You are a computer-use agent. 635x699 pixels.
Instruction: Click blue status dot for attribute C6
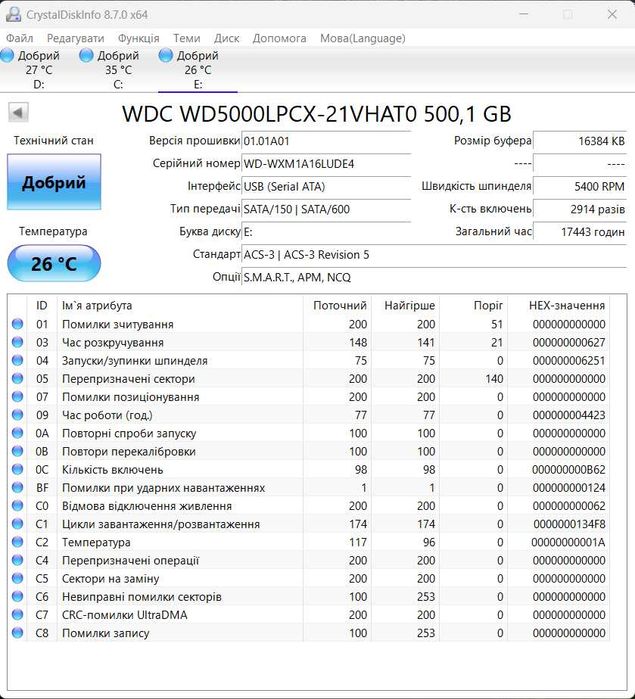tap(17, 596)
